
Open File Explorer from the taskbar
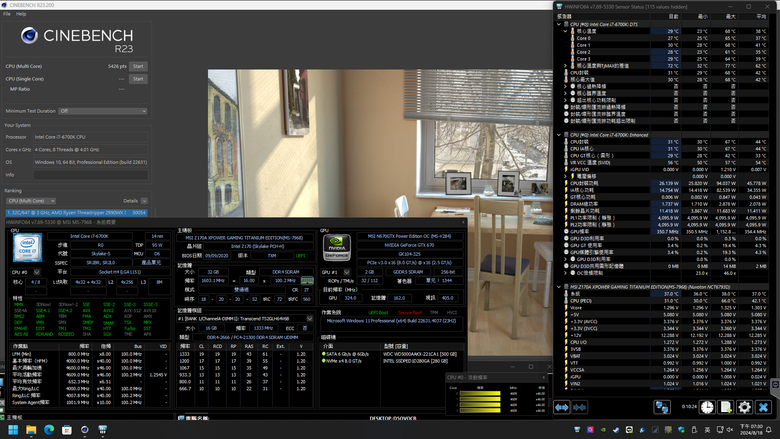(x=31, y=430)
